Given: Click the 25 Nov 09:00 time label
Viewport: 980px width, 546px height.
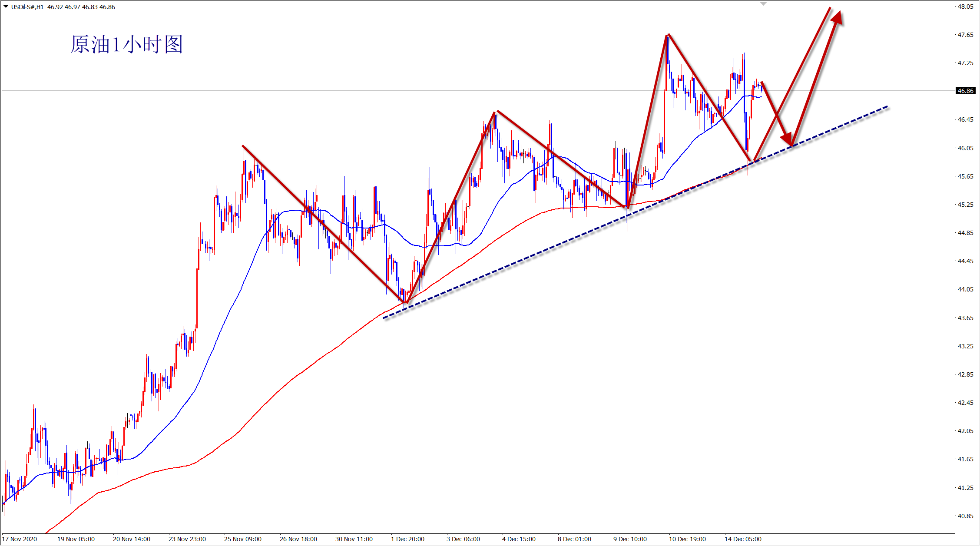Looking at the screenshot, I should tap(242, 539).
